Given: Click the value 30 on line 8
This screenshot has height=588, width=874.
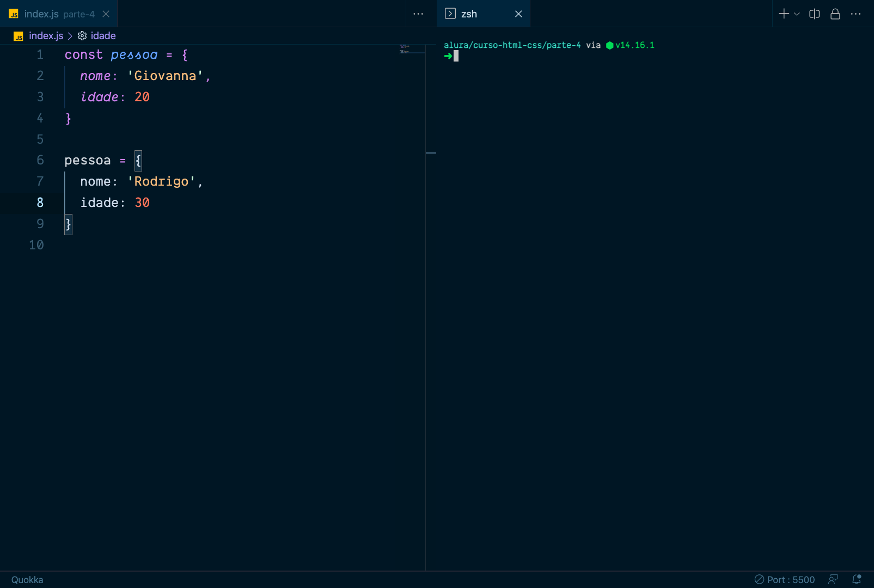Looking at the screenshot, I should (x=142, y=203).
